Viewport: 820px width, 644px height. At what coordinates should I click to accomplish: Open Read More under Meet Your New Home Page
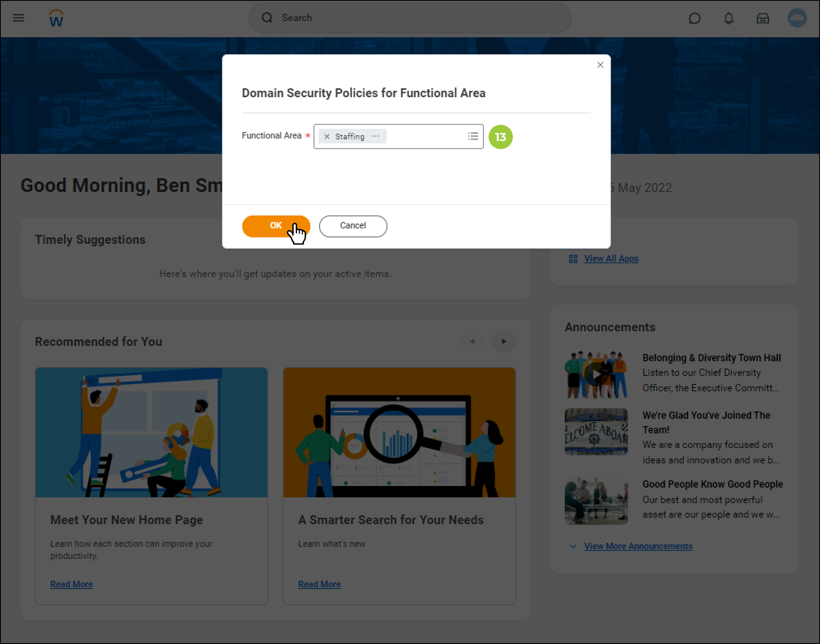tap(72, 584)
